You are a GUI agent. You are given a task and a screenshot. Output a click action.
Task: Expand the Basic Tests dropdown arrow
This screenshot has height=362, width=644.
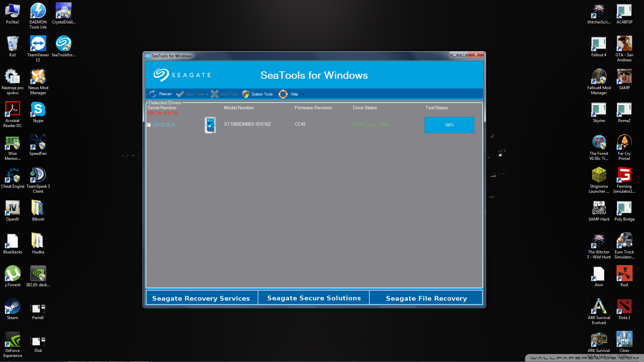tap(207, 95)
